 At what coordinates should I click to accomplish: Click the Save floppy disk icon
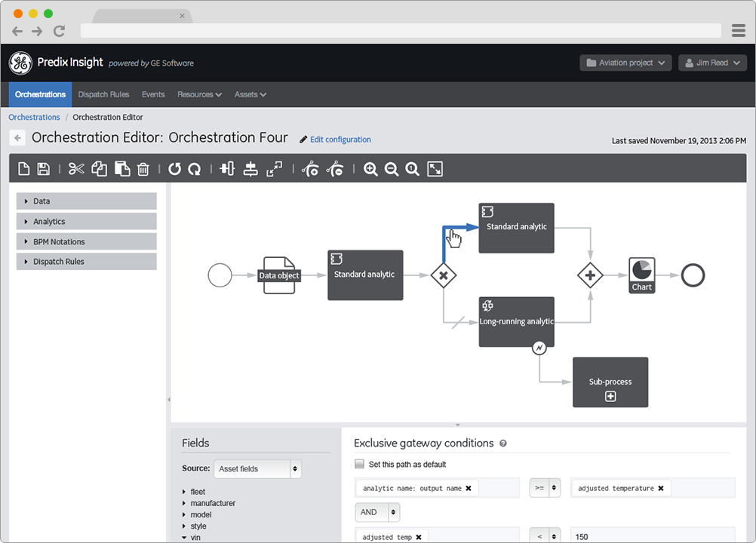[x=44, y=169]
